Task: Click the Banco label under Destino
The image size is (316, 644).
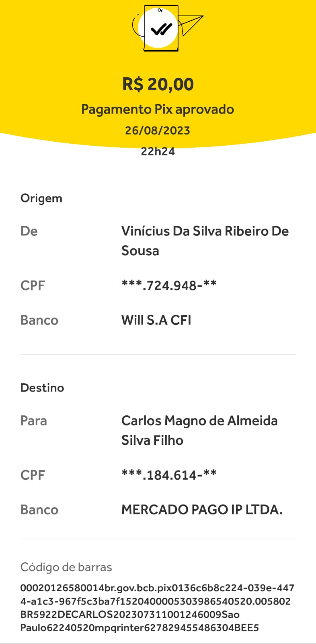Action: (39, 510)
